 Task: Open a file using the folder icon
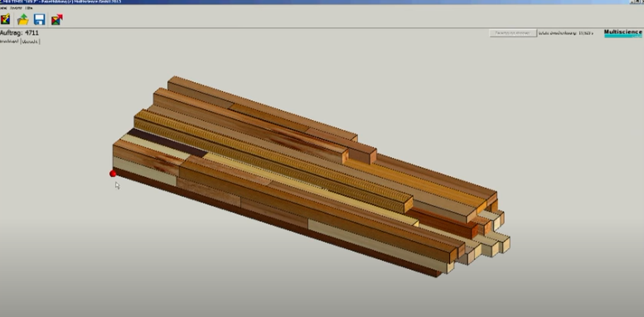pos(22,19)
